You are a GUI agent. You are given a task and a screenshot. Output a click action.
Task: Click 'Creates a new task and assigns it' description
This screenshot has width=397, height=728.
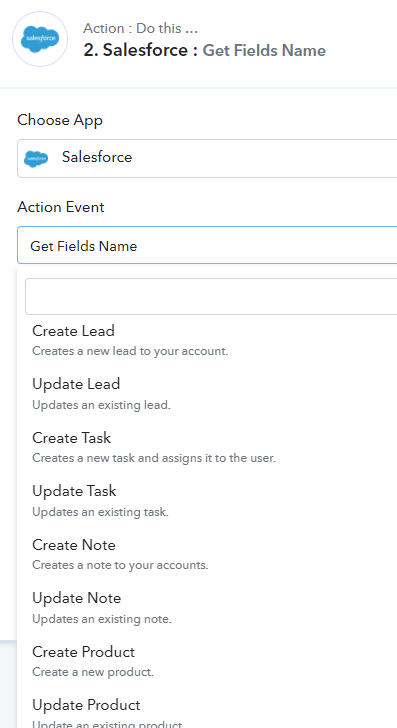pos(154,458)
